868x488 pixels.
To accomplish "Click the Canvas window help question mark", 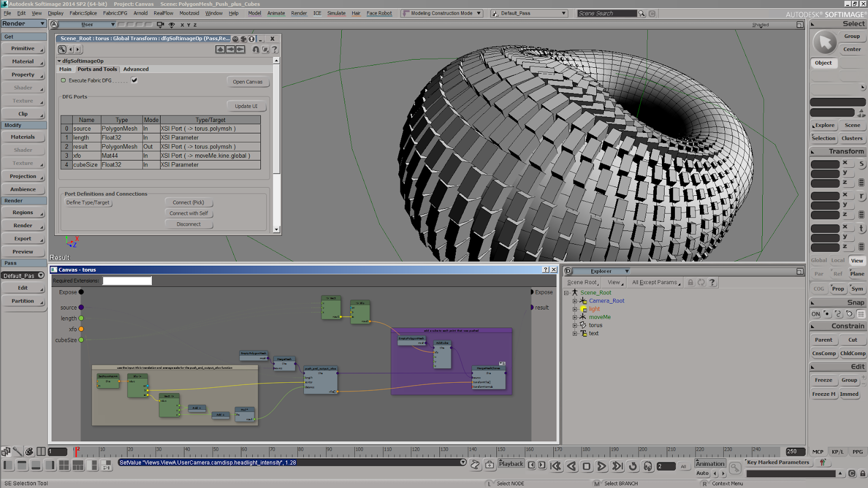I will click(x=546, y=269).
